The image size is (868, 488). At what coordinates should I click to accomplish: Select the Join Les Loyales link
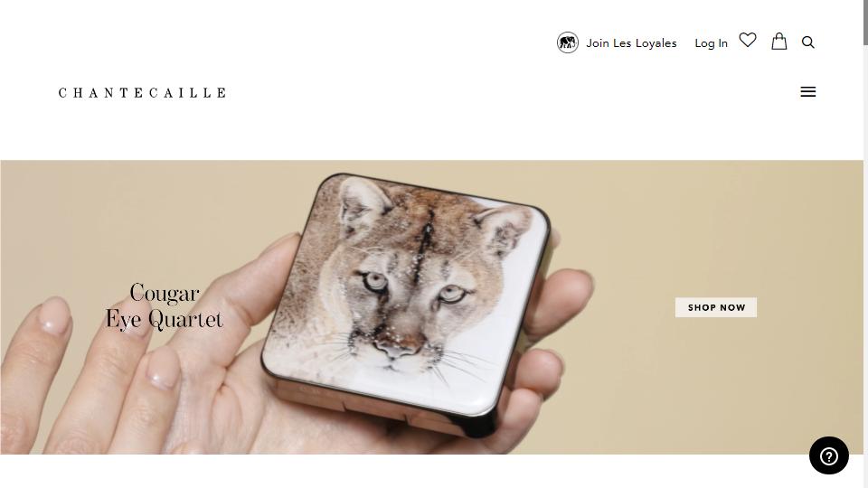pyautogui.click(x=631, y=43)
